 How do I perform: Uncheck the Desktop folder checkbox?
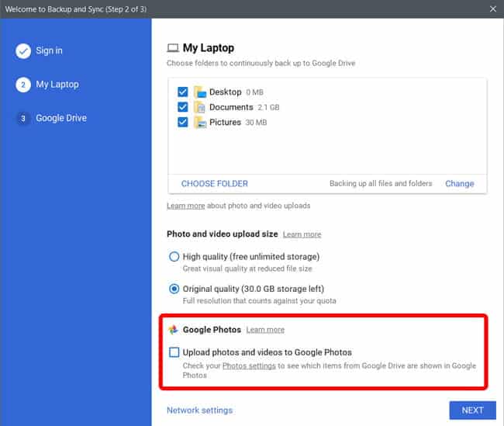[182, 92]
